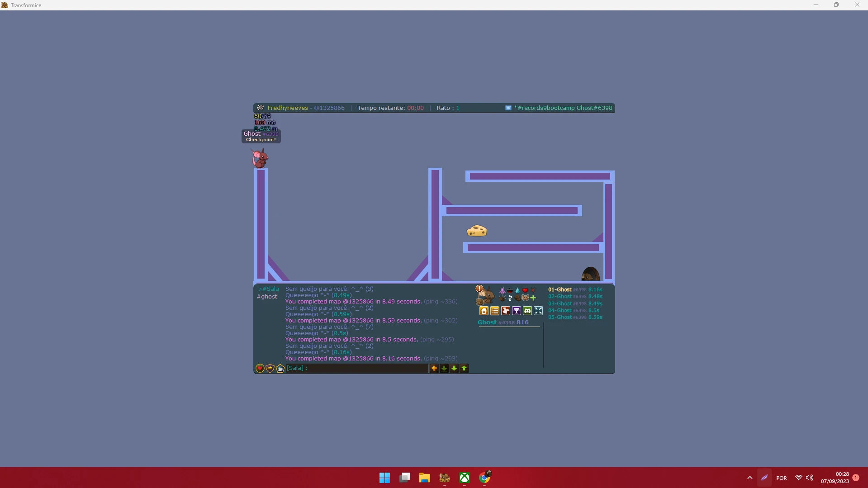868x488 pixels.
Task: Select the smiling mouse face emote
Action: pos(525,298)
